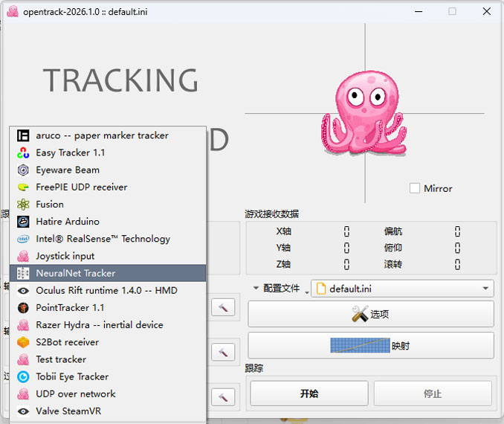Click the aruco paper marker tracker icon
The width and height of the screenshot is (504, 424).
point(23,135)
